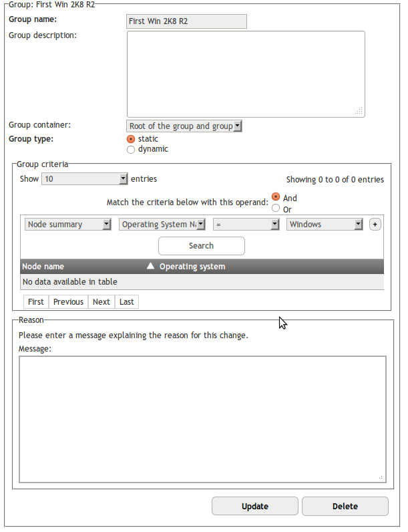
Task: Grab the Group description resize handle
Action: (x=359, y=111)
